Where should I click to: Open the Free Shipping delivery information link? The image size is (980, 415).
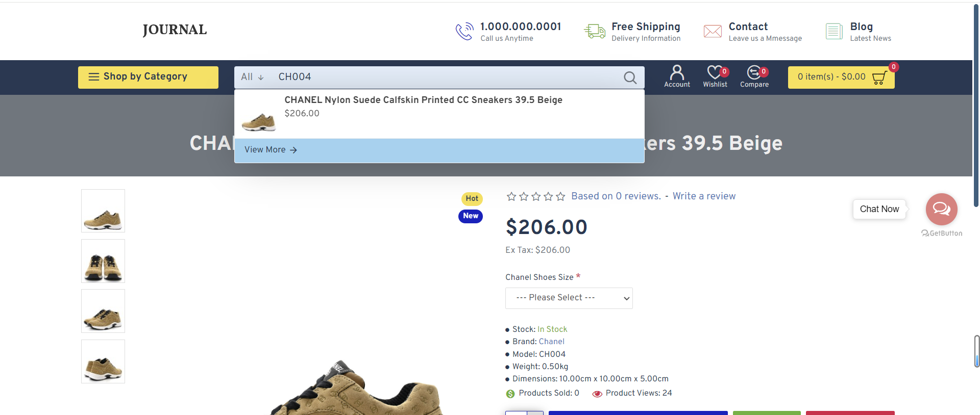tap(646, 32)
